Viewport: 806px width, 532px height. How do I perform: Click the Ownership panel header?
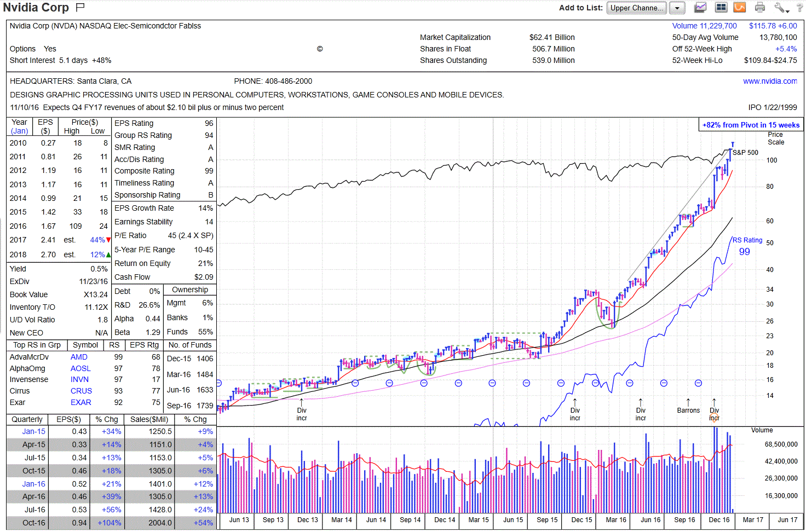click(190, 290)
